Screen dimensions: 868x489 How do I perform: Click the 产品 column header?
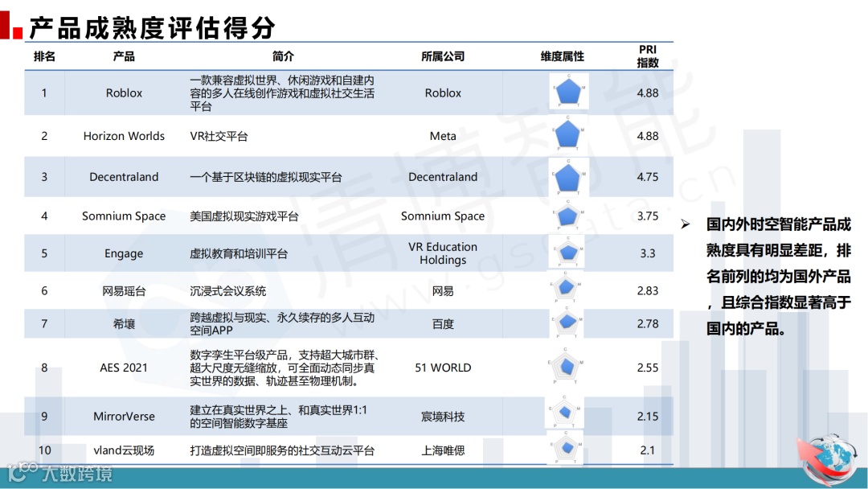(124, 56)
